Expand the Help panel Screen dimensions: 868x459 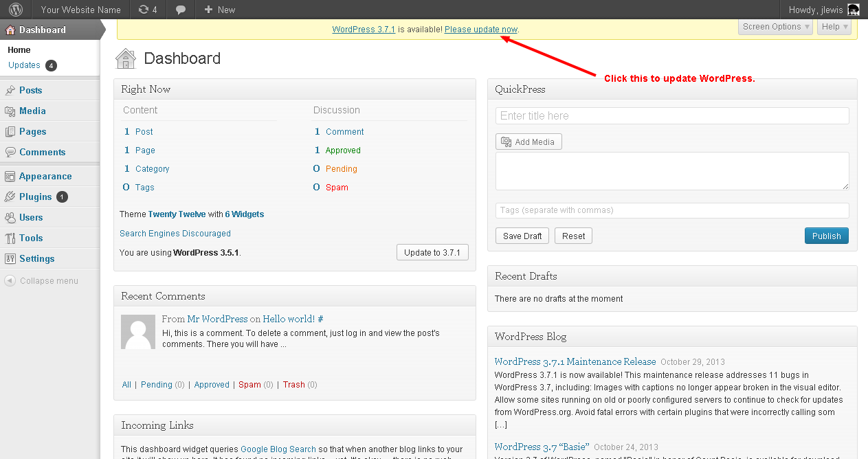(834, 27)
